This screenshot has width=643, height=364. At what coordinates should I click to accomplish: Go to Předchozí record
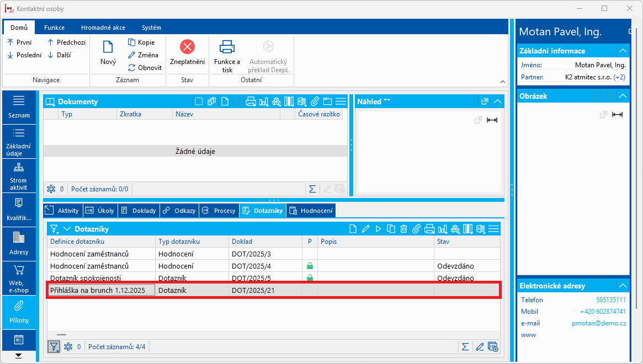click(x=66, y=42)
